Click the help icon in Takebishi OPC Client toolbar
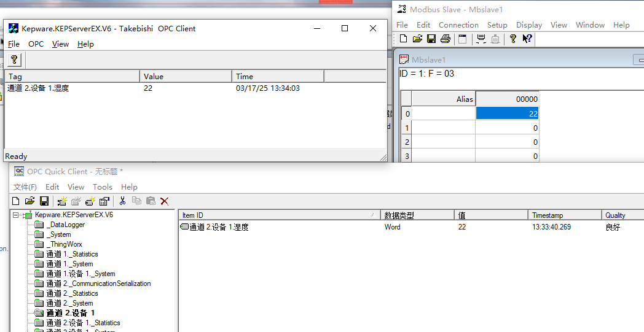Image resolution: width=644 pixels, height=332 pixels. click(14, 60)
